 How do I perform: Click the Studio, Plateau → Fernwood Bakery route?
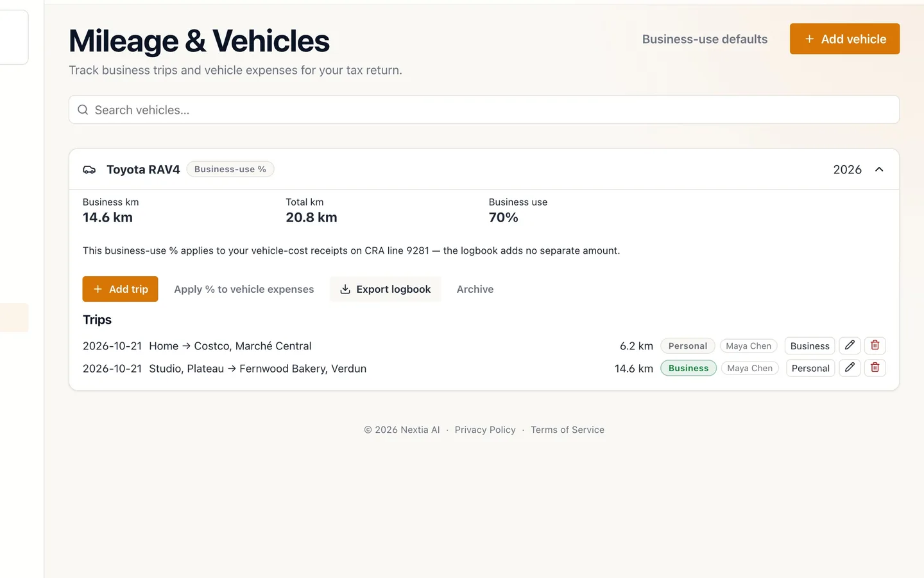pyautogui.click(x=258, y=368)
